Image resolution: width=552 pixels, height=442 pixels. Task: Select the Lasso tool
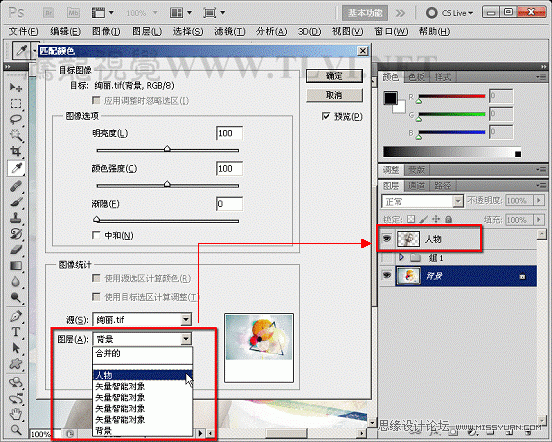[x=15, y=119]
